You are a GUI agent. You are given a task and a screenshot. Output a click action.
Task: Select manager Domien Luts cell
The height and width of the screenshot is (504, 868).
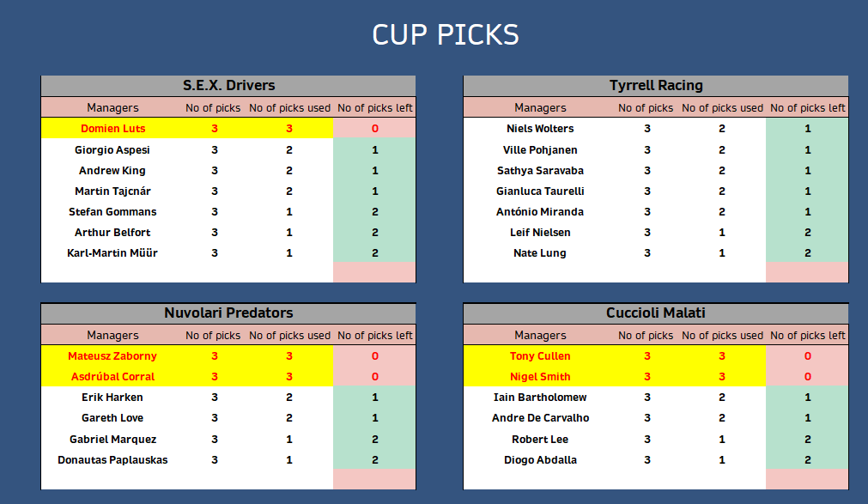click(113, 129)
